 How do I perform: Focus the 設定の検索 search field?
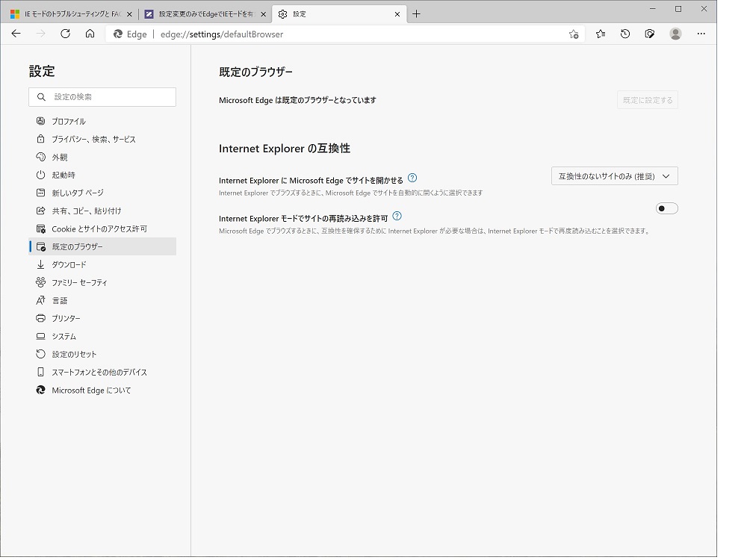(102, 97)
